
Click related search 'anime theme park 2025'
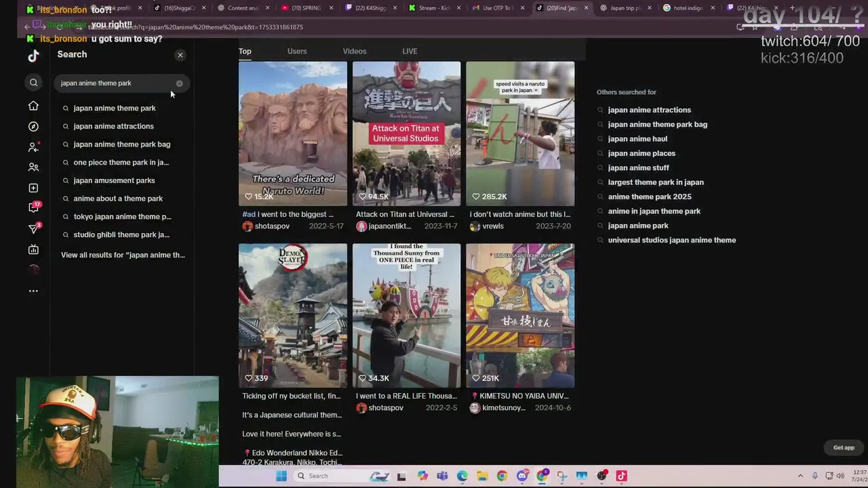tap(650, 197)
